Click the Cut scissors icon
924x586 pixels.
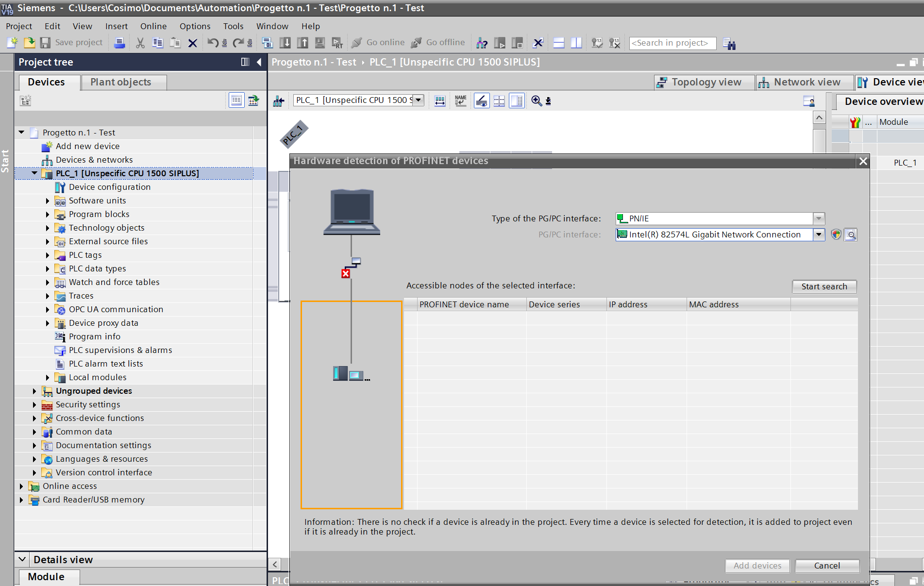[140, 43]
